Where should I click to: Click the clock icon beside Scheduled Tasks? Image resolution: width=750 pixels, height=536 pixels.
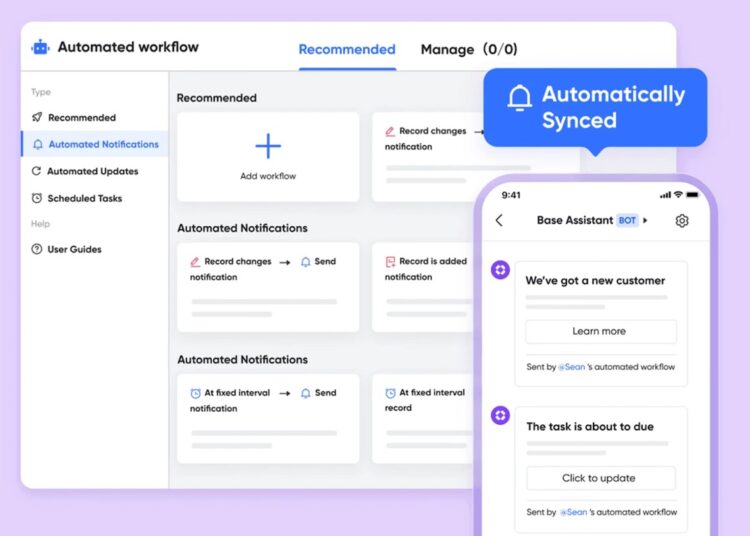[x=37, y=198]
